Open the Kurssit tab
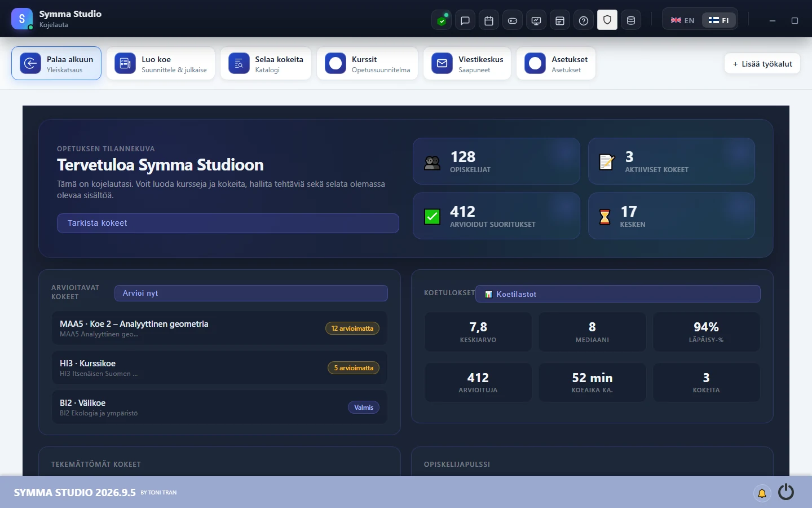 368,63
